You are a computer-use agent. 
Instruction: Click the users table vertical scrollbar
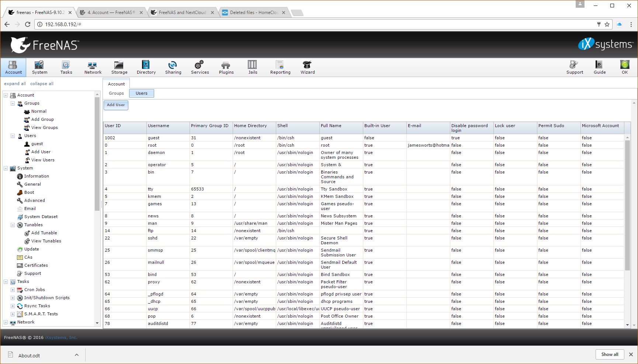[627, 205]
